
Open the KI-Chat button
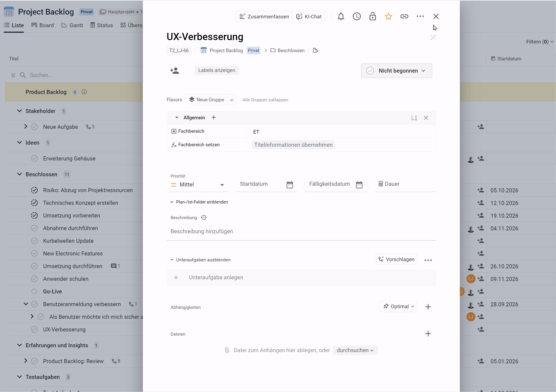coord(309,16)
